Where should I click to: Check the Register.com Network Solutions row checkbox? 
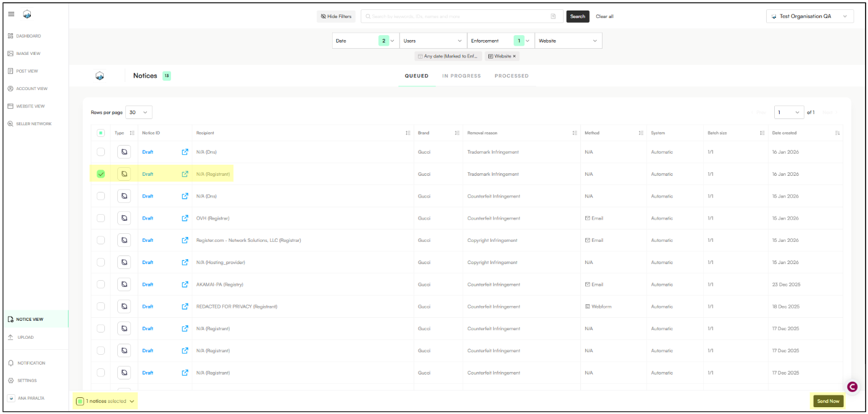pyautogui.click(x=101, y=240)
